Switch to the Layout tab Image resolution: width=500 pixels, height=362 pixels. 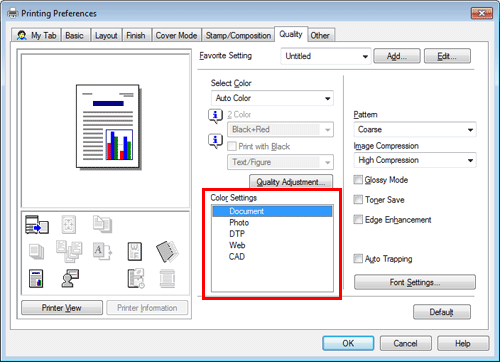[x=106, y=35]
